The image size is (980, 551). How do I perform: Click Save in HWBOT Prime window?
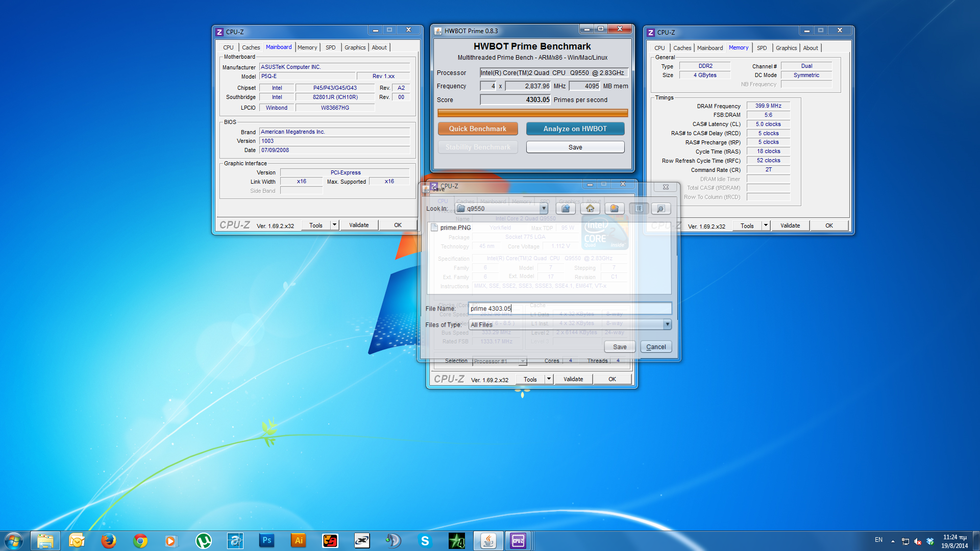point(575,147)
